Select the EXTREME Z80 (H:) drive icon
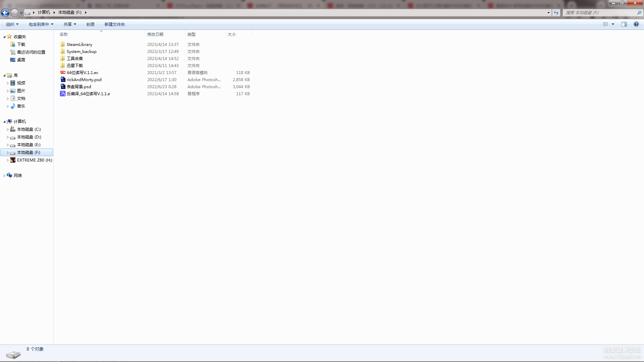Screen dimensions: 644x362 point(13,160)
